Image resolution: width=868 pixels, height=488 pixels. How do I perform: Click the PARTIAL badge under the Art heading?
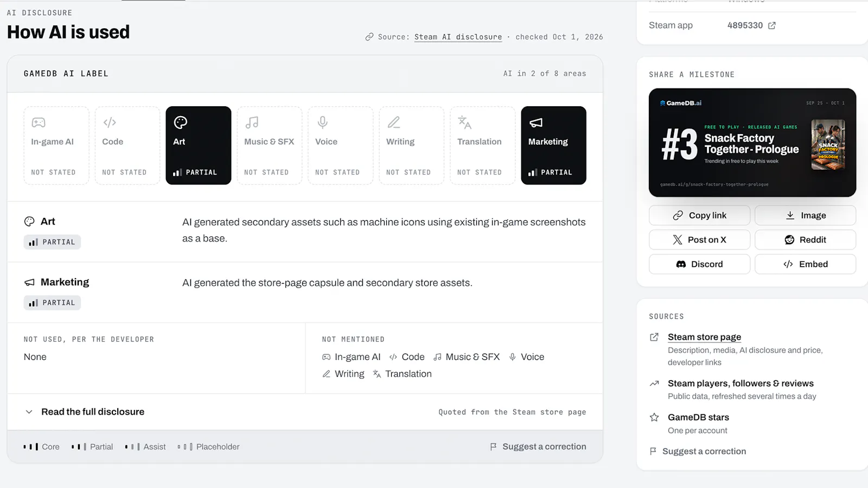[x=52, y=242]
